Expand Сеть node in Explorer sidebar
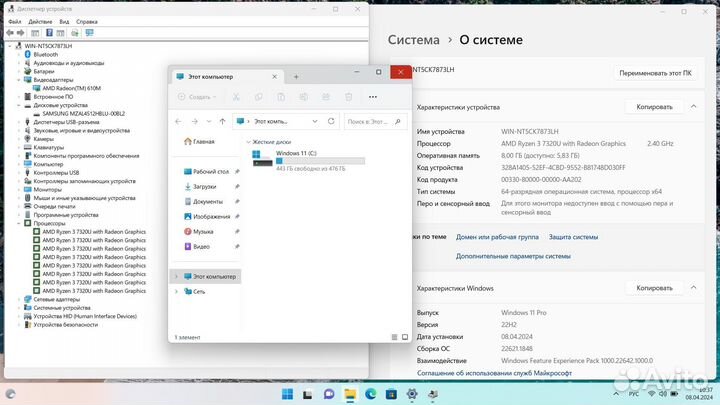Screen dimensions: 720x405 point(176,292)
